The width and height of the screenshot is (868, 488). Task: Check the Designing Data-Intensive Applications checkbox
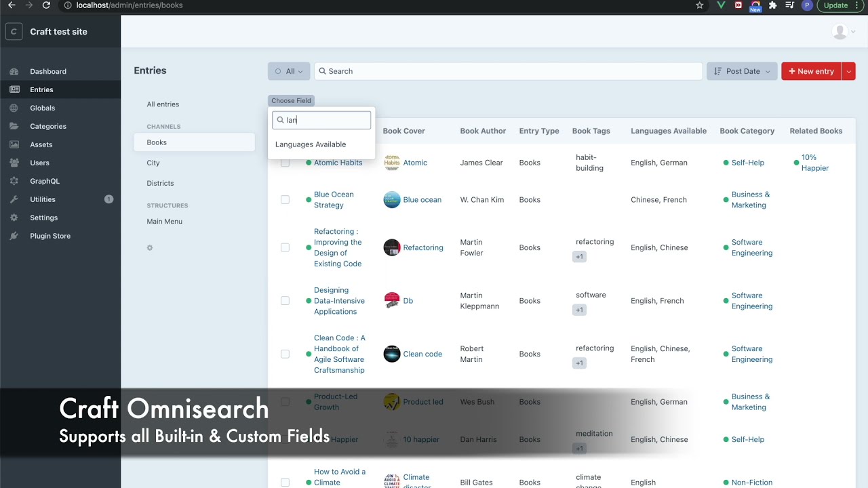(x=285, y=301)
